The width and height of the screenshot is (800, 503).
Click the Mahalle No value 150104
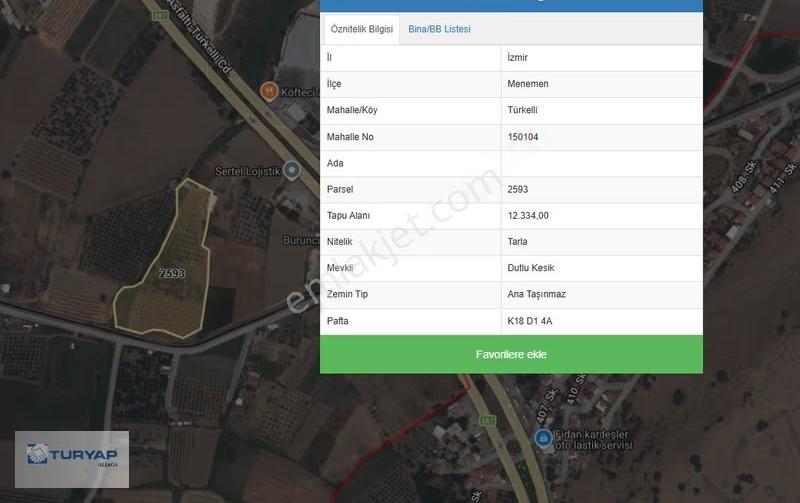point(522,137)
